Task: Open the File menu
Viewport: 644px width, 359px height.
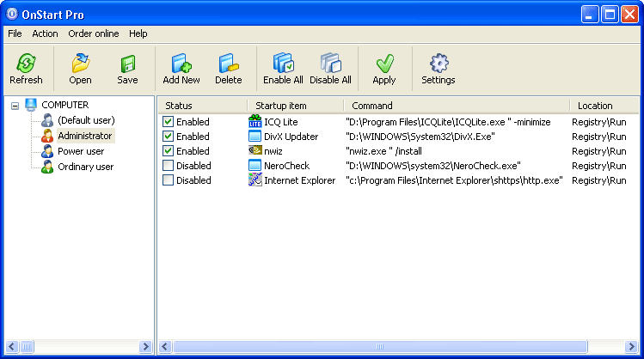Action: click(15, 33)
